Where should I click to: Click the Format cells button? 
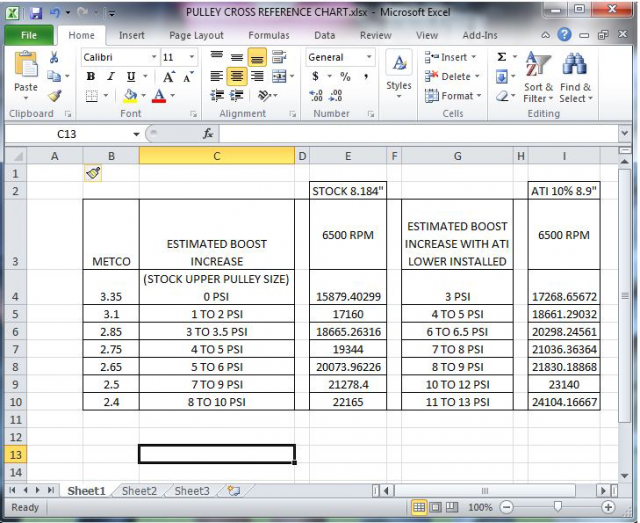point(457,96)
